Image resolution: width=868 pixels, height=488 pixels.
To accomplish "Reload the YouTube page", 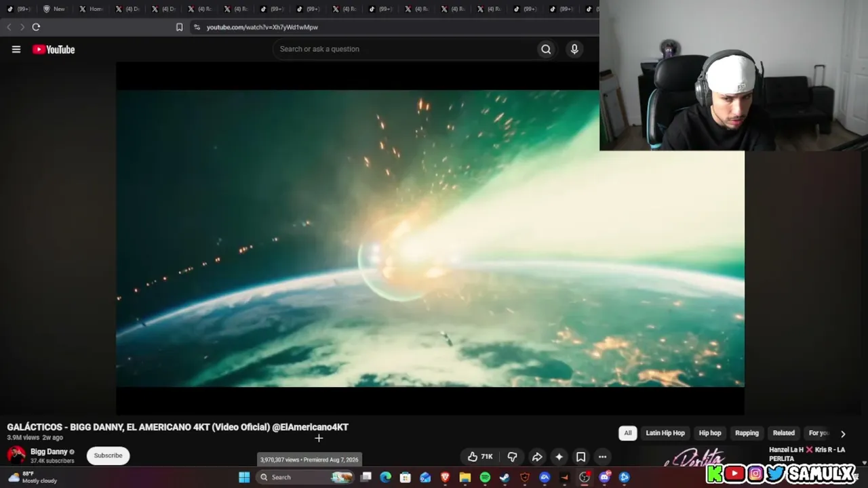I will [x=36, y=27].
